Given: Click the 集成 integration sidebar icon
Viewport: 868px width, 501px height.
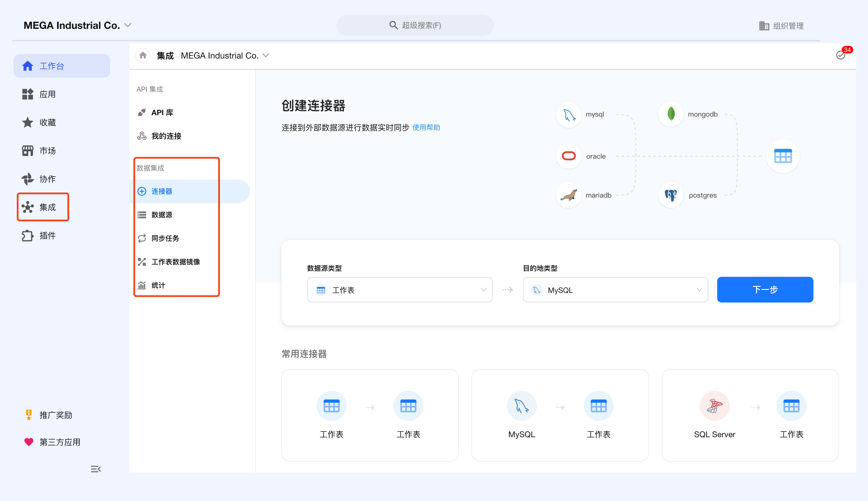Looking at the screenshot, I should click(x=28, y=207).
